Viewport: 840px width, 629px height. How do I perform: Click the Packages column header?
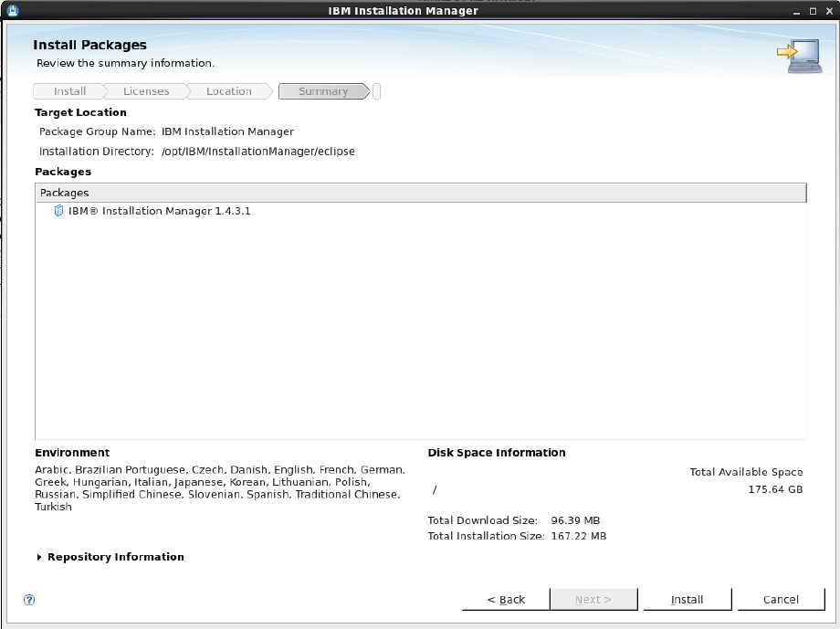421,193
